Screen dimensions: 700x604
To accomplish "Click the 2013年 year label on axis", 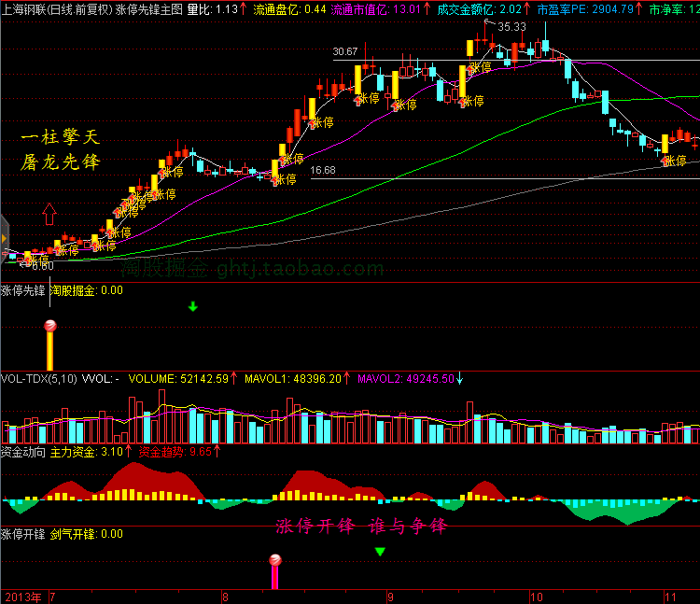I will coord(22,596).
